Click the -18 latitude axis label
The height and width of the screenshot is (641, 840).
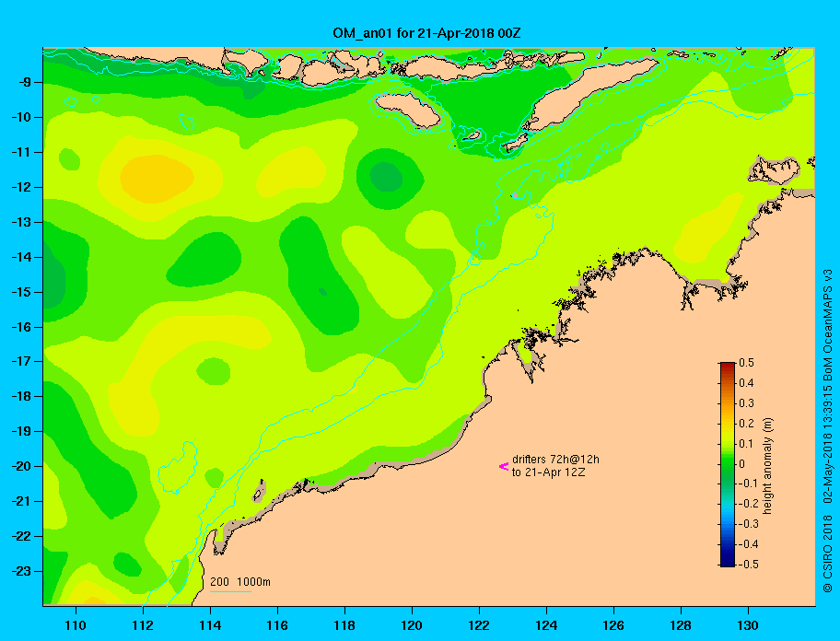pyautogui.click(x=20, y=396)
